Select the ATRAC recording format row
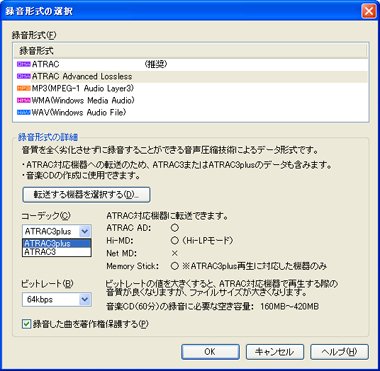Screen dimensions: 380x371 (191, 64)
